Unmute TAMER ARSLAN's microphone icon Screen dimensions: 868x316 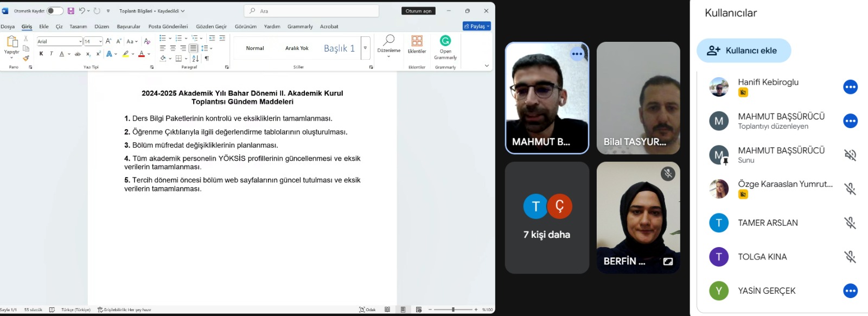coord(850,223)
